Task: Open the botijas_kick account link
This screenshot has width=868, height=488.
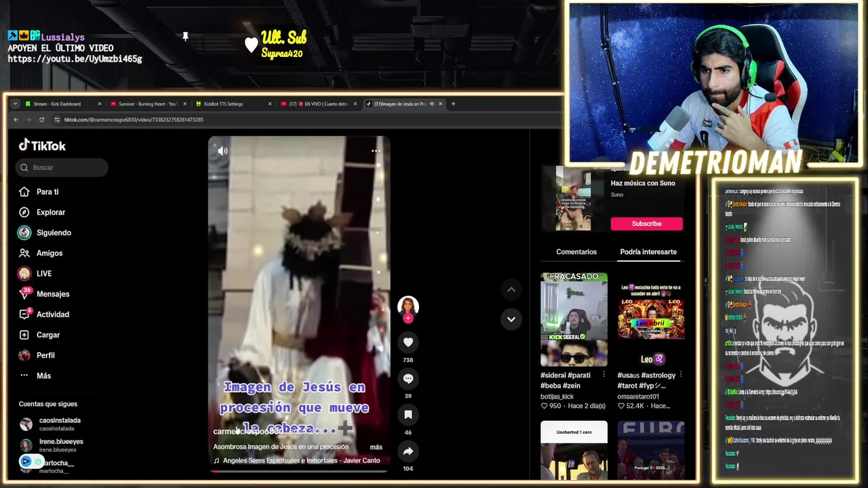Action: coord(557,396)
